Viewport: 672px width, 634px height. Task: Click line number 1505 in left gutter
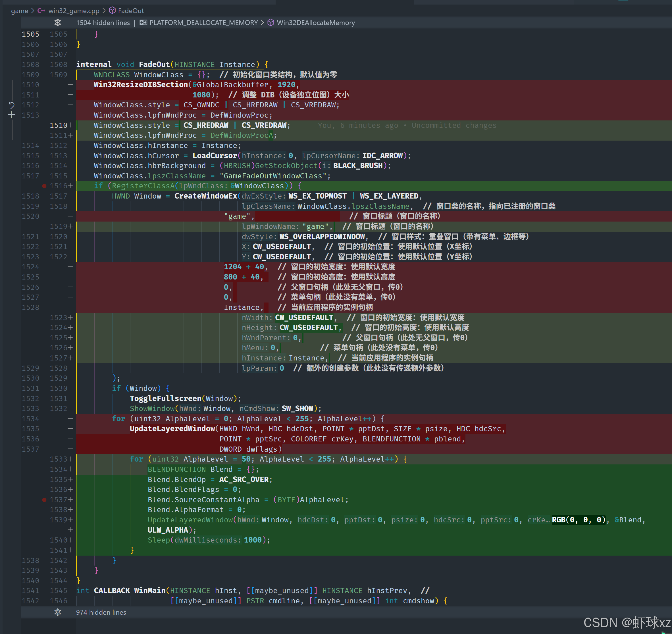[30, 34]
